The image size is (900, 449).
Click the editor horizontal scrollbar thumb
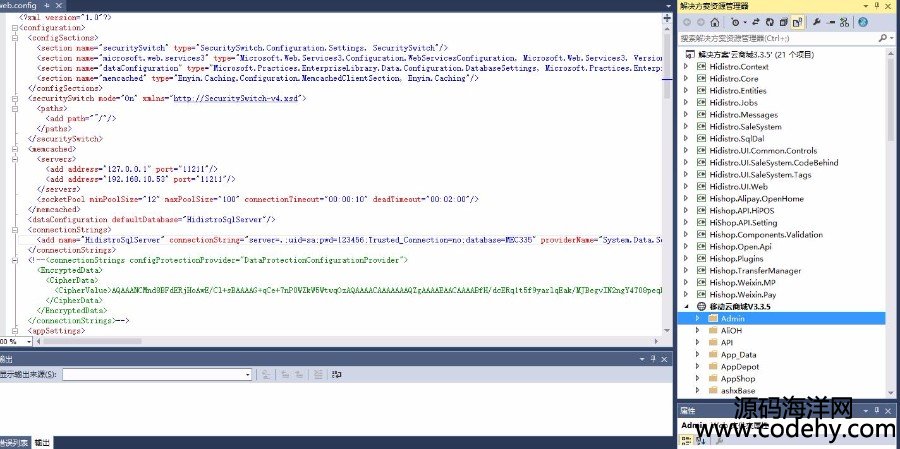point(92,341)
